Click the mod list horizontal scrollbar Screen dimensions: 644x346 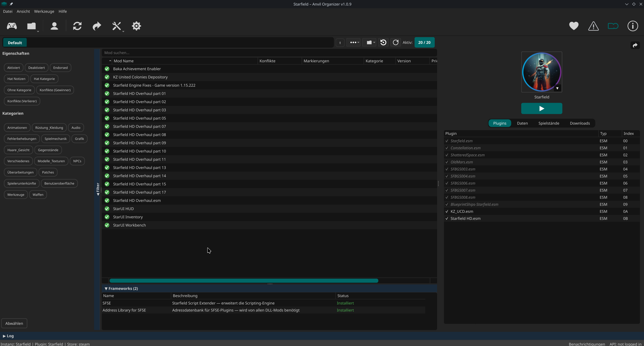point(244,281)
